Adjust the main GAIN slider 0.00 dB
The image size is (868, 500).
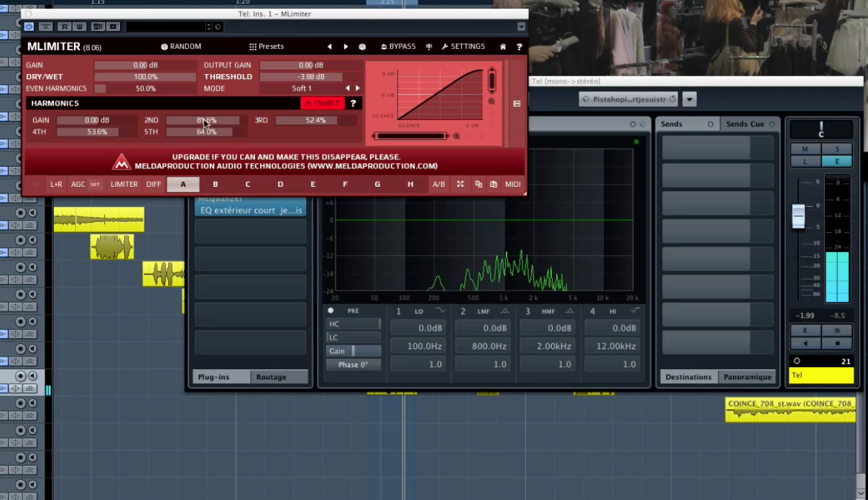click(145, 65)
